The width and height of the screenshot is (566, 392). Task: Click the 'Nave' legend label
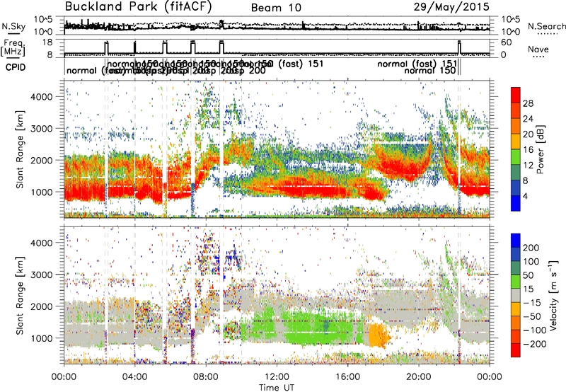click(x=538, y=49)
